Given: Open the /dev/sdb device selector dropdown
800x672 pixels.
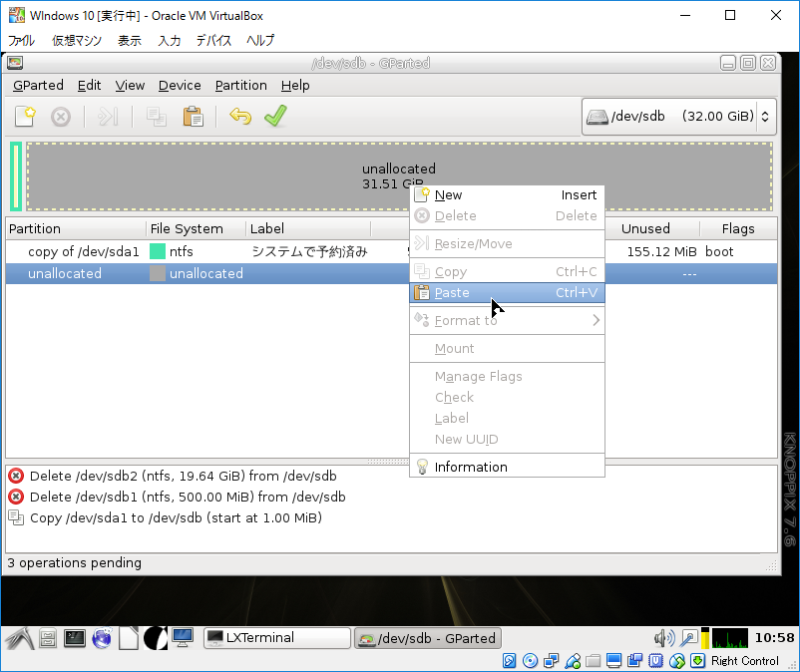Looking at the screenshot, I should tap(679, 117).
